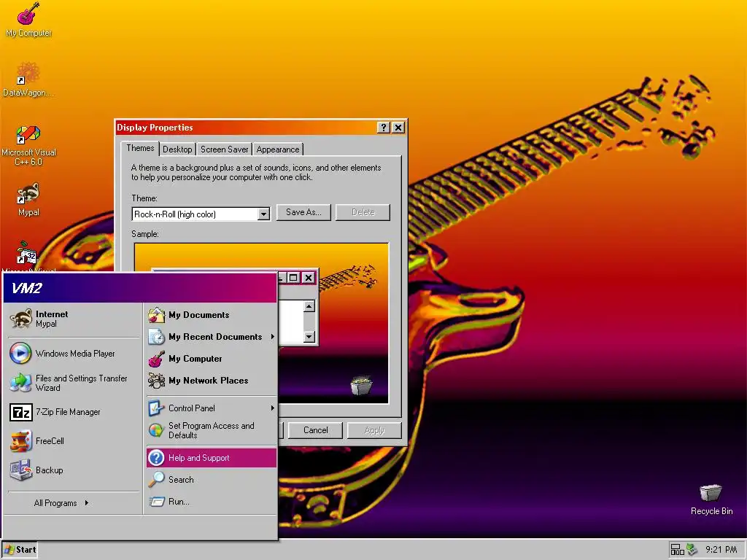Expand the My Recent Documents submenu arrow

(273, 337)
